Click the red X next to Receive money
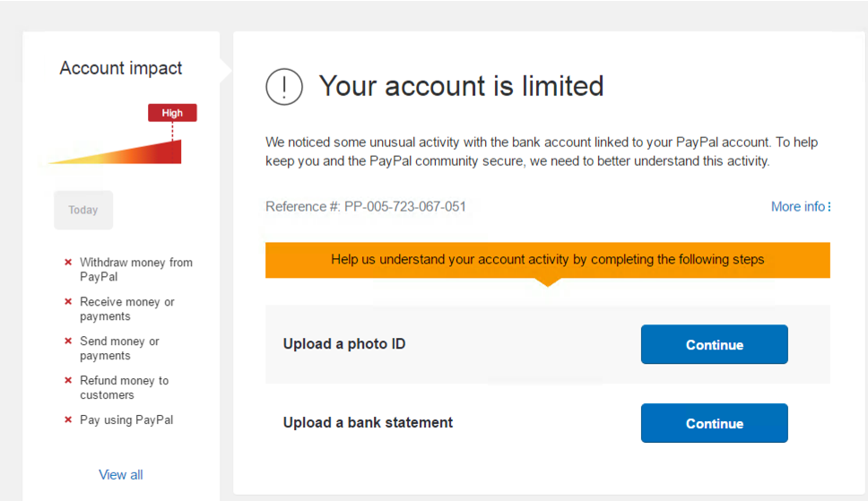Screen dimensions: 868x501 click(x=68, y=302)
